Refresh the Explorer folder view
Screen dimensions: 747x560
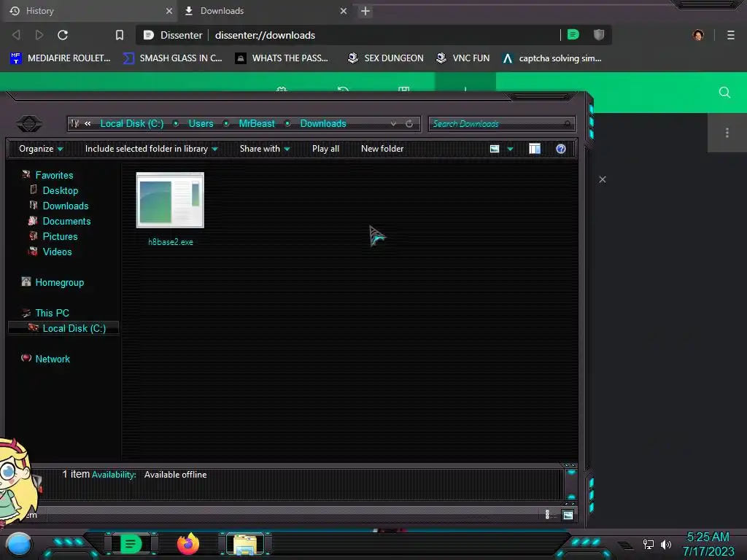point(409,124)
